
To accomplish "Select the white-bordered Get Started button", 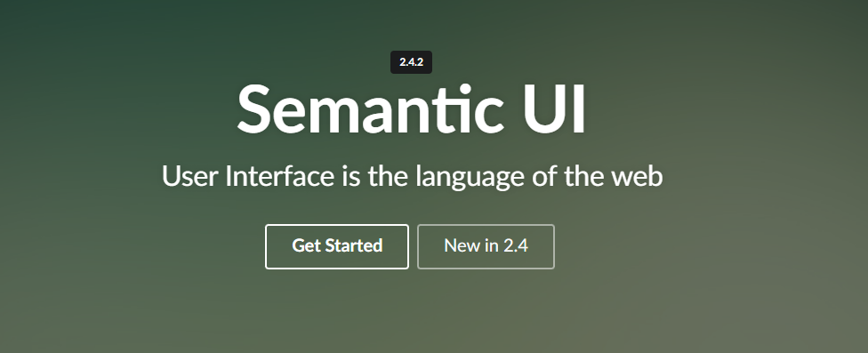I will pos(336,246).
